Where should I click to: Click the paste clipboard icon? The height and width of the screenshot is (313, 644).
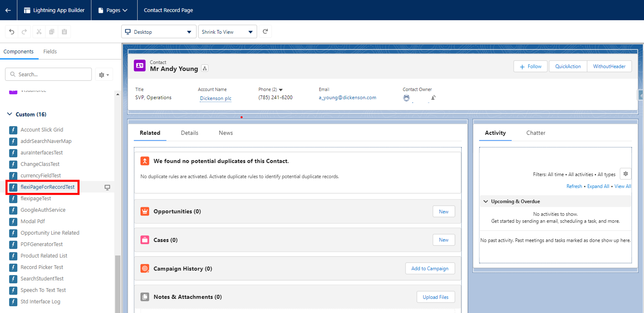(x=64, y=32)
